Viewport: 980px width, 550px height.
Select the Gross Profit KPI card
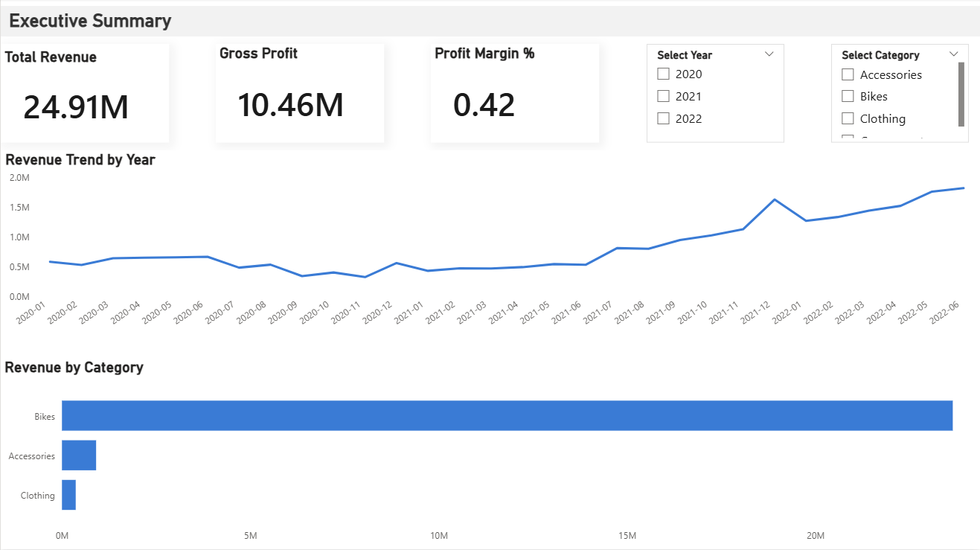coord(299,92)
